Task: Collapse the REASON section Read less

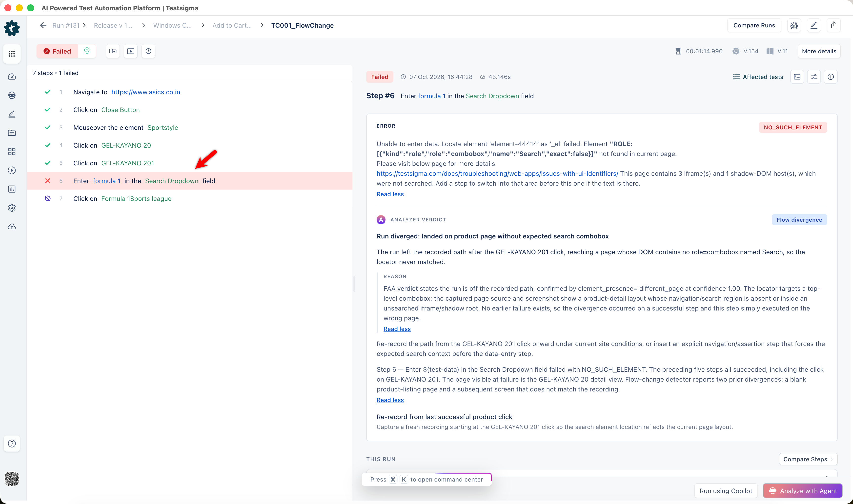Action: 397,329
